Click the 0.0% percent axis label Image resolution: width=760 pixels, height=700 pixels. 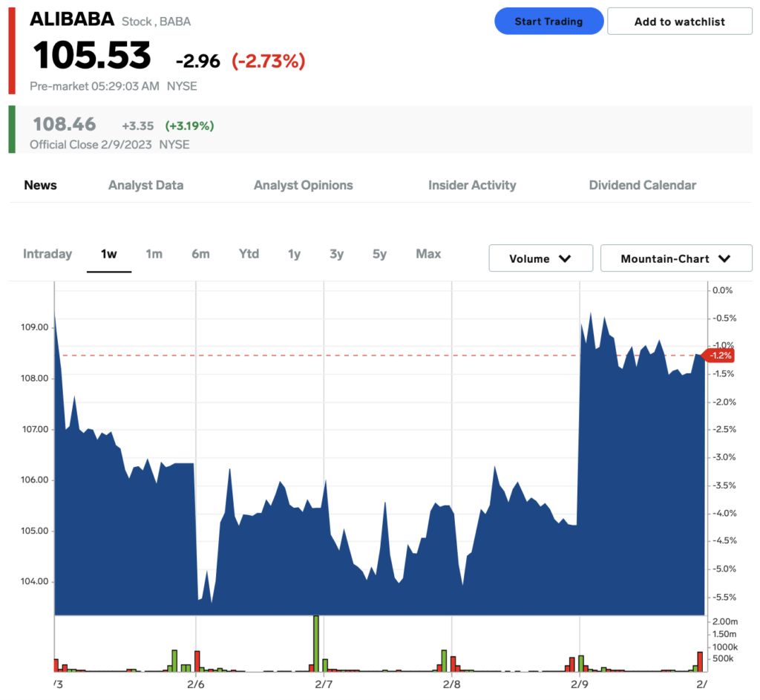click(x=722, y=290)
